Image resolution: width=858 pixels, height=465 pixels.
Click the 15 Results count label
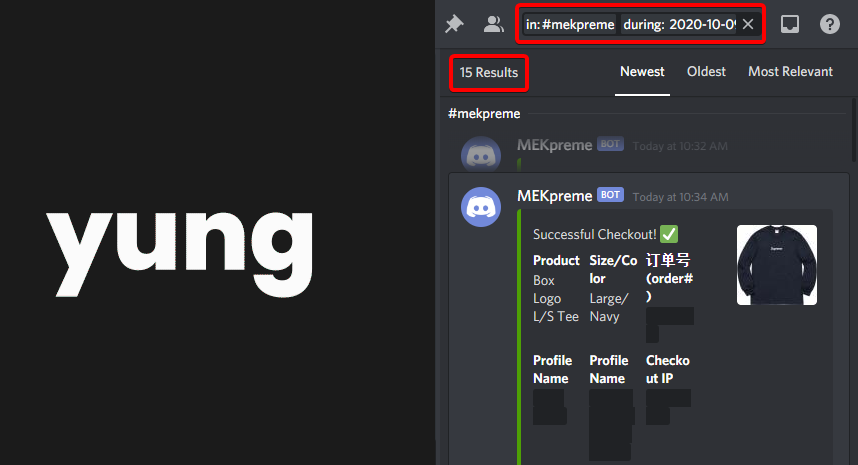pyautogui.click(x=489, y=73)
